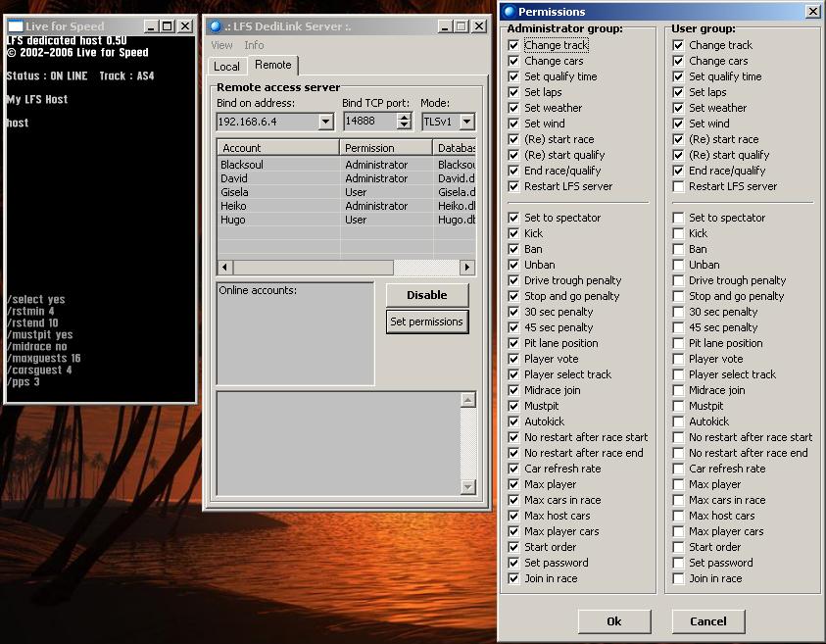Select the David account row

[x=347, y=178]
